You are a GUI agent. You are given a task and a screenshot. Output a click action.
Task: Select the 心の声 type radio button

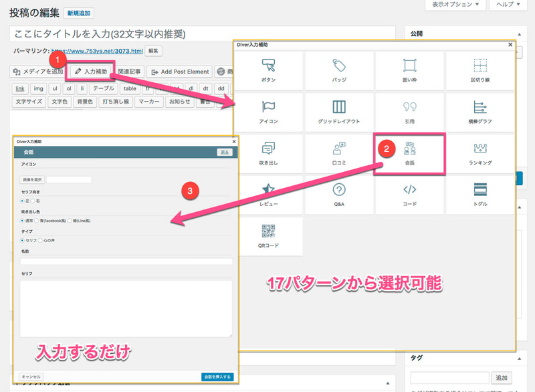click(x=41, y=239)
